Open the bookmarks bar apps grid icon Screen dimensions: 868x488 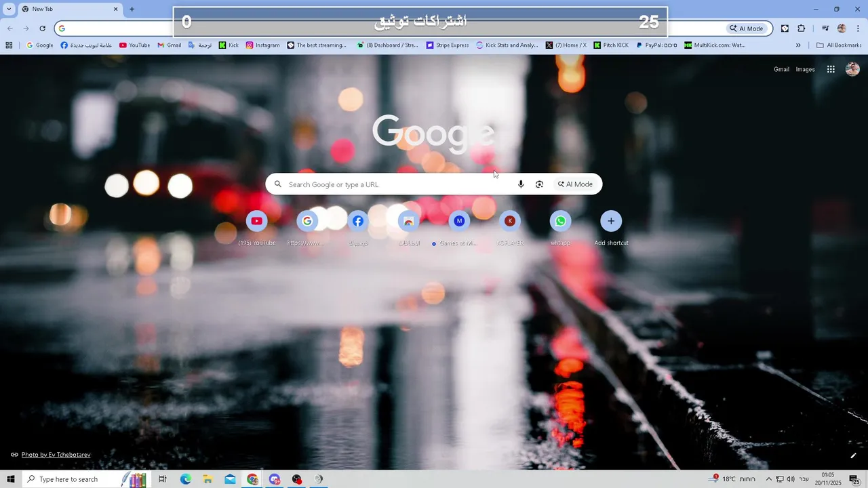click(9, 45)
